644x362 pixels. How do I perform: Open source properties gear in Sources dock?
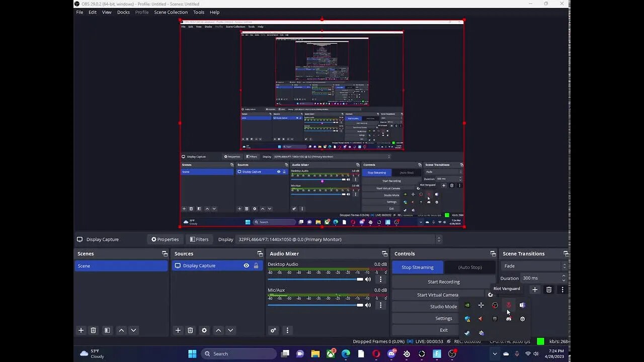tap(204, 330)
